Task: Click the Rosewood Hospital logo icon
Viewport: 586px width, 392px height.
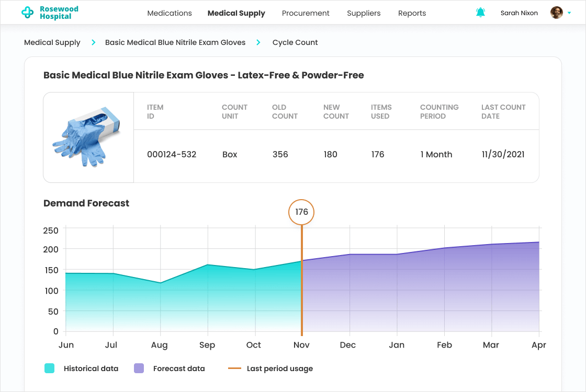Action: (27, 13)
